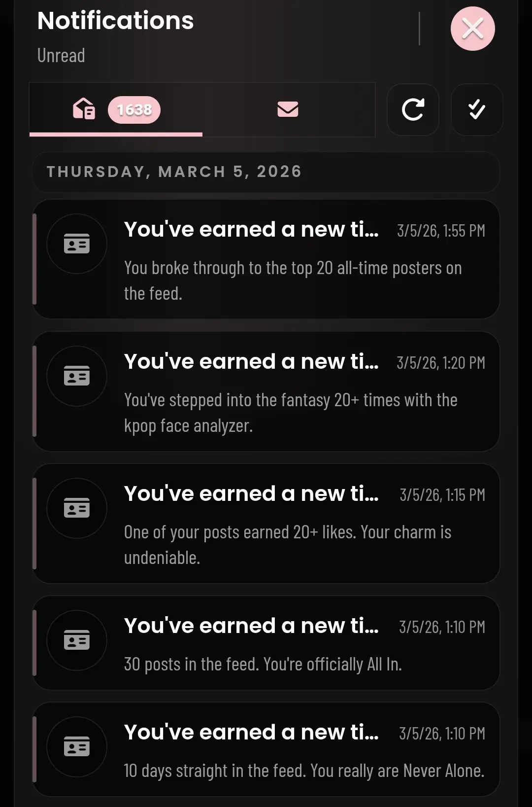Click the card icon on the 1:20 PM notification
The width and height of the screenshot is (532, 807).
pyautogui.click(x=77, y=376)
